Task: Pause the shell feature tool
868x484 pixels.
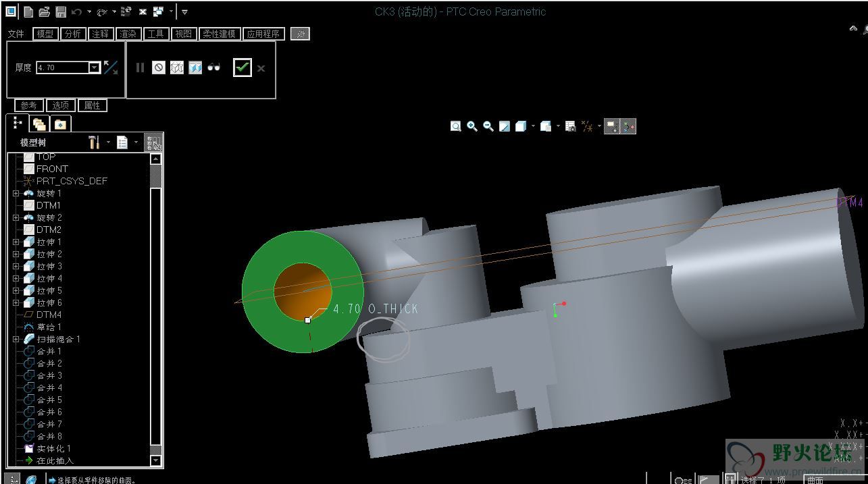Action: [140, 68]
